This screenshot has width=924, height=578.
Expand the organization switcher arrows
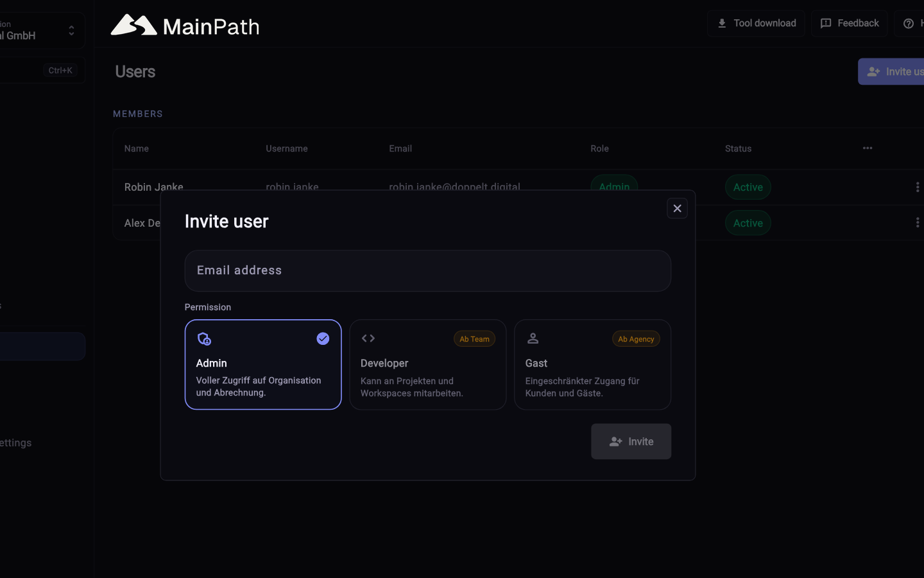click(x=71, y=30)
